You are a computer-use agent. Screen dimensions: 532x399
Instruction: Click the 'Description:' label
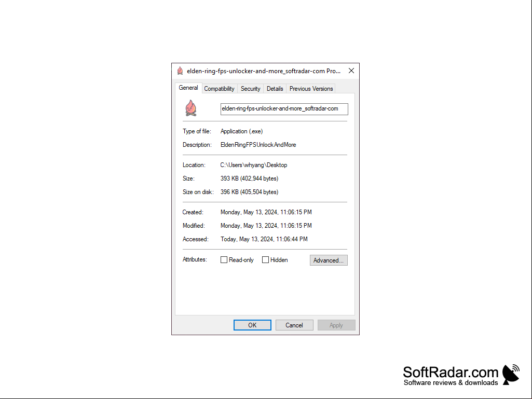tap(197, 145)
